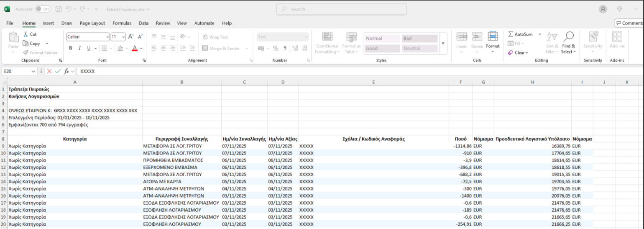The image size is (644, 229).
Task: Click the Save icon in title bar
Action: click(x=59, y=9)
